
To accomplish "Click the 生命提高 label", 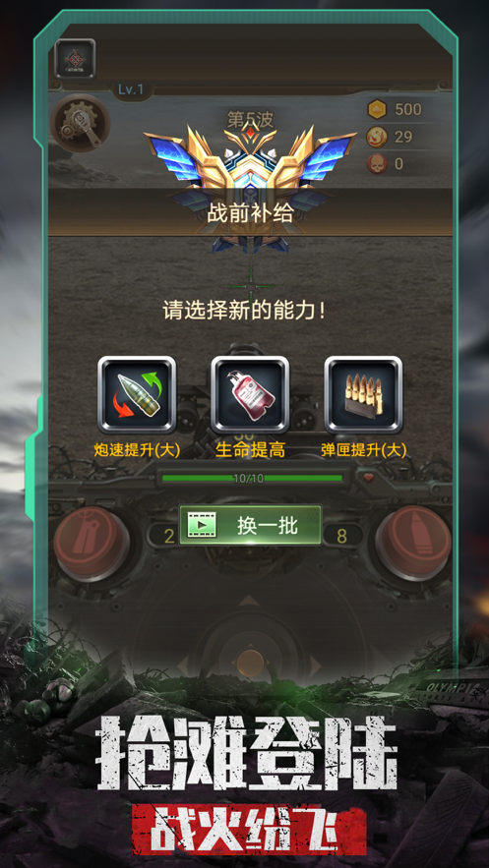I will (x=250, y=450).
